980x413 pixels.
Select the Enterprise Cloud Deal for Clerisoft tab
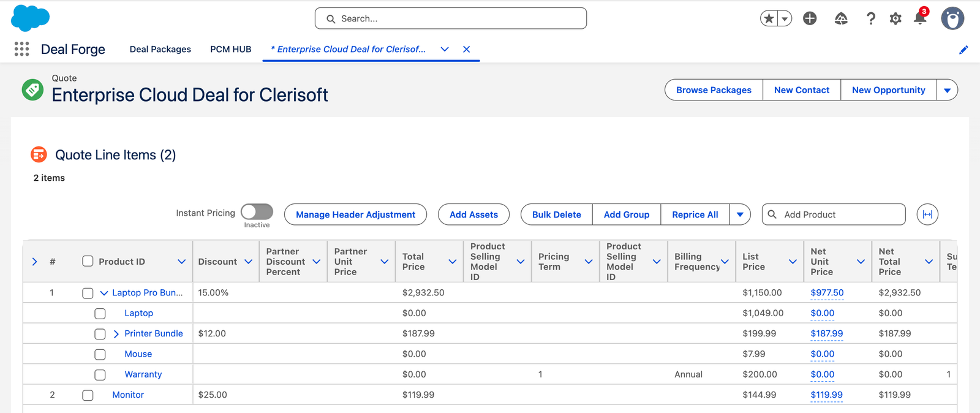349,49
